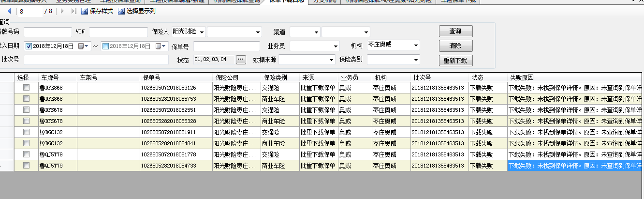644x199 pixels.
Task: Click the 选择 column header
Action: pos(27,77)
